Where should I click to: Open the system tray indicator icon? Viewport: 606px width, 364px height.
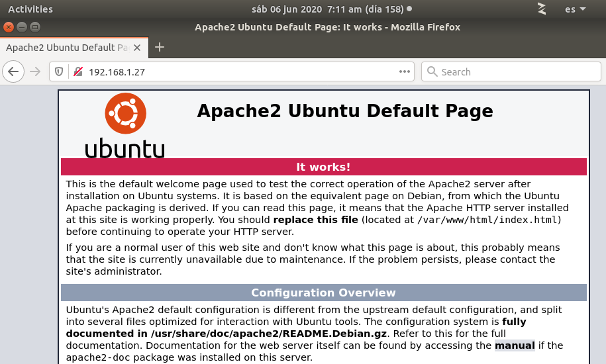click(x=542, y=9)
